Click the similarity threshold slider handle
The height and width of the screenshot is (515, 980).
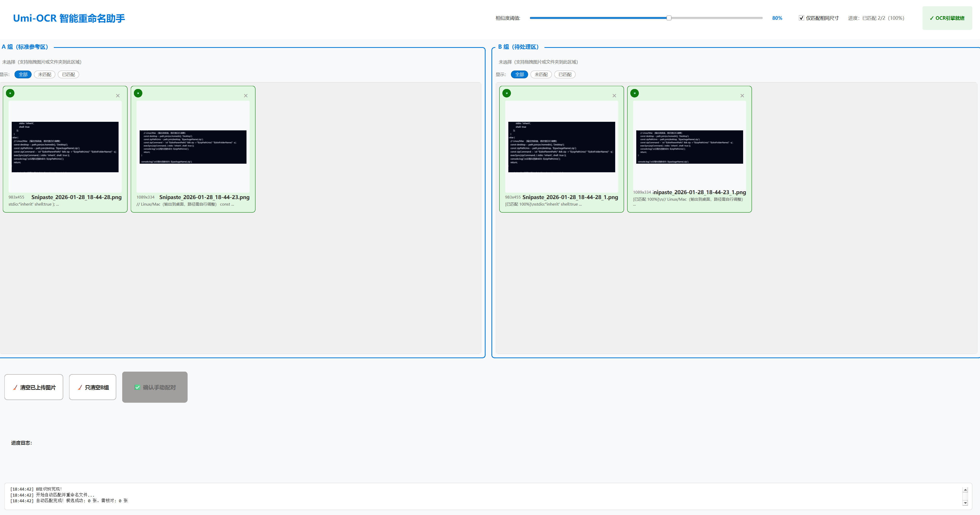[669, 18]
